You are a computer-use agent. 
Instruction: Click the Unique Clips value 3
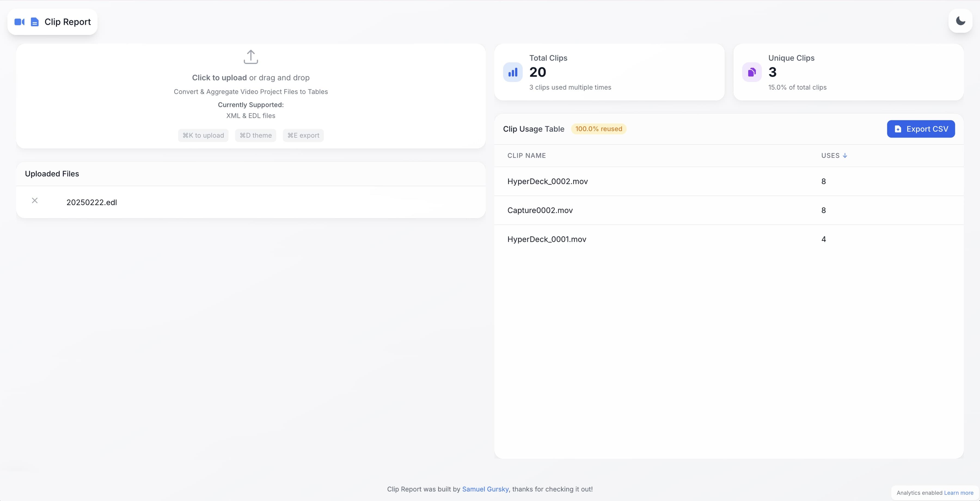pos(772,72)
